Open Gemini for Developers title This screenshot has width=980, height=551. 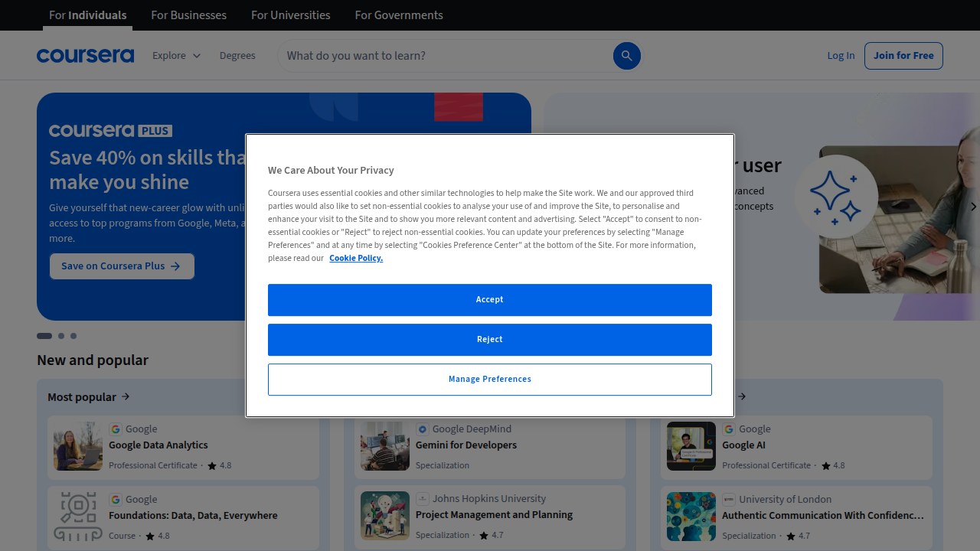pos(466,445)
